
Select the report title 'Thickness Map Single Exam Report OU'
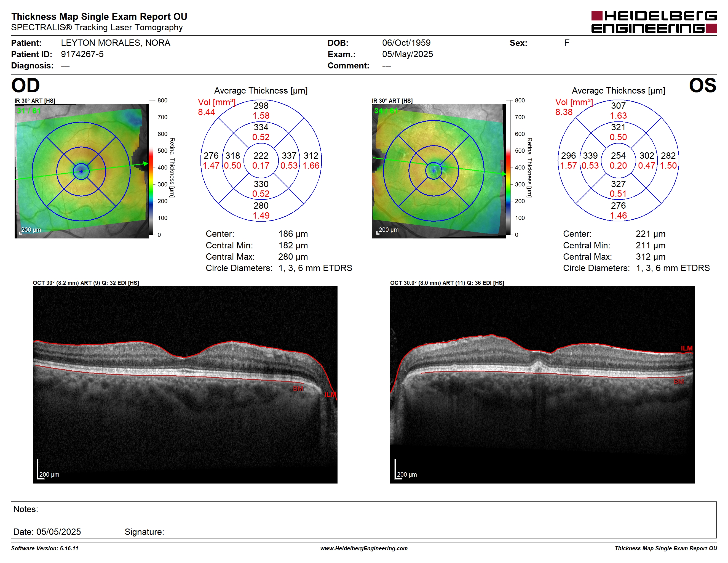(x=99, y=16)
